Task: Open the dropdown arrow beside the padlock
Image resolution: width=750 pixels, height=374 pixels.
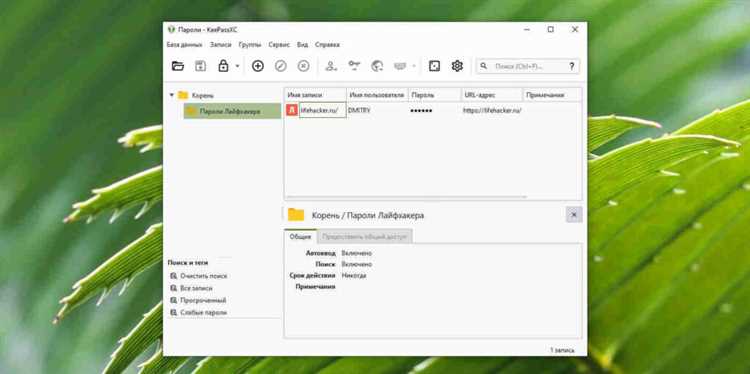Action: click(237, 66)
